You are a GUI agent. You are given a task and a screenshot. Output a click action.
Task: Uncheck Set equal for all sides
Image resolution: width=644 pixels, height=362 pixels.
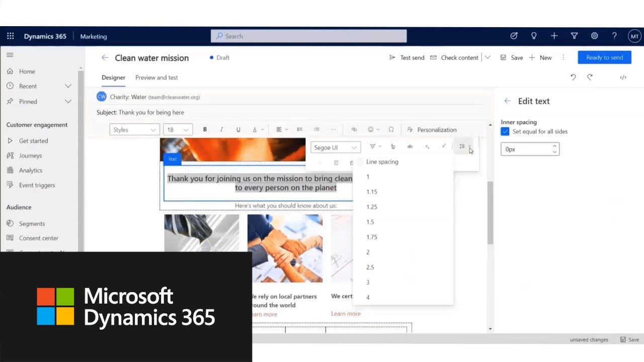505,132
